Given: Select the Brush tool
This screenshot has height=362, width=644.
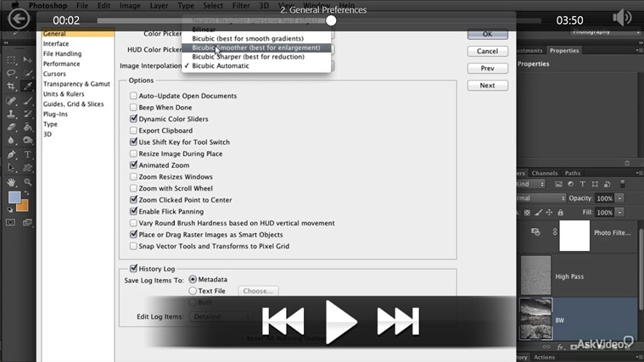Looking at the screenshot, I should (x=27, y=101).
